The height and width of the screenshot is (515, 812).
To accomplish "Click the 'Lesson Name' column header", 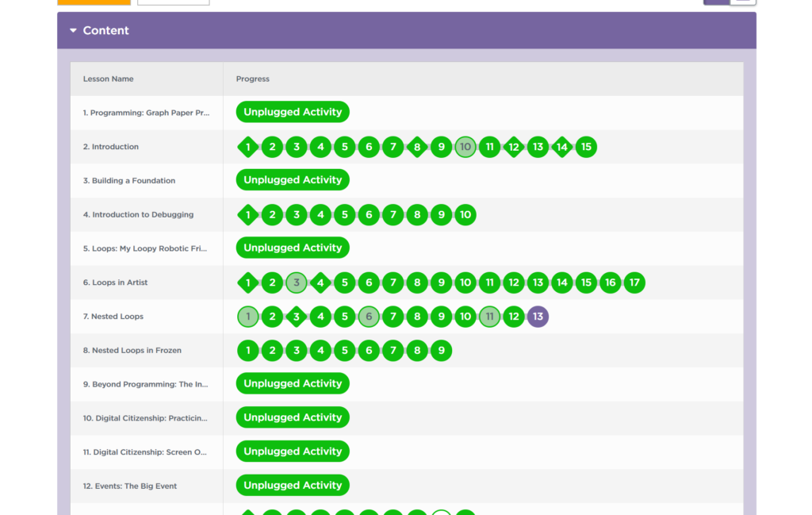I will (x=108, y=79).
